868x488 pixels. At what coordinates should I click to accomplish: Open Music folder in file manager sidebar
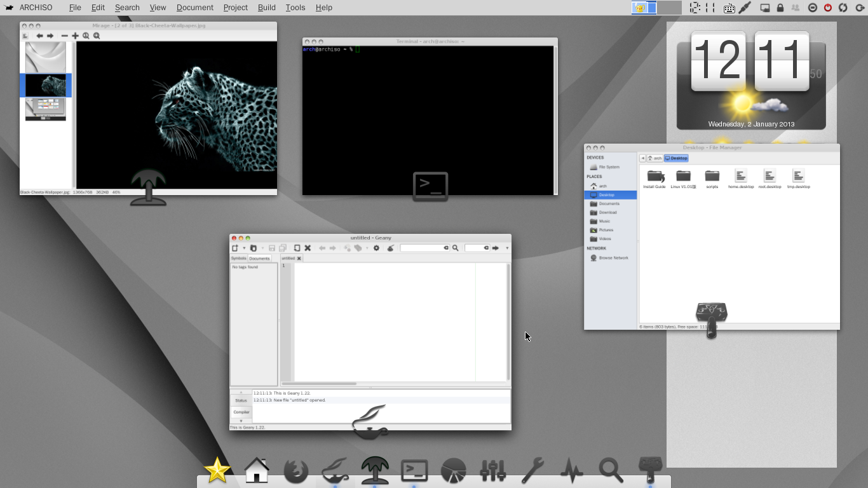click(x=610, y=221)
